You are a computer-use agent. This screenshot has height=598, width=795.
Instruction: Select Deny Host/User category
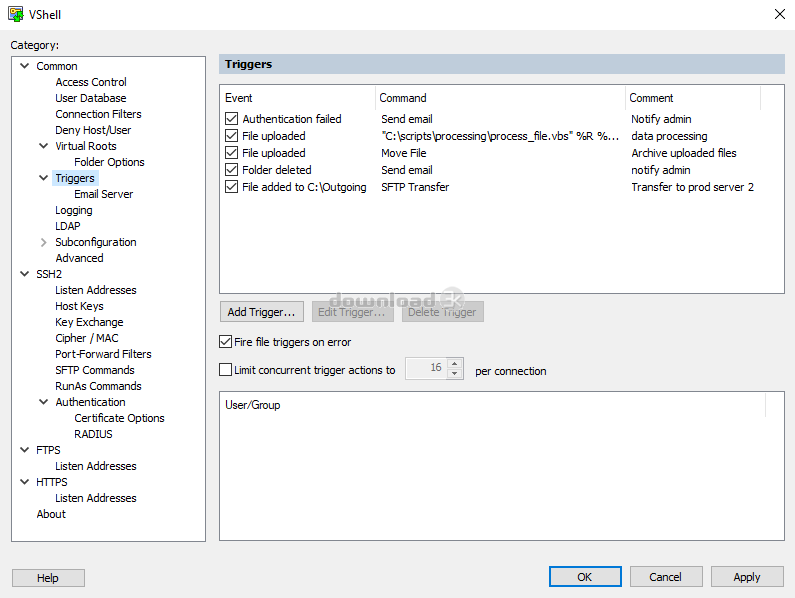(93, 130)
